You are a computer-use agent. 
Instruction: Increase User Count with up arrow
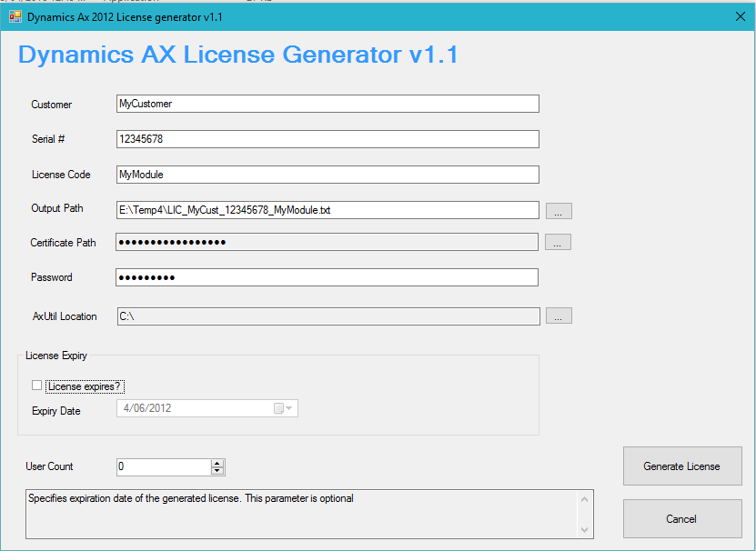click(x=217, y=464)
